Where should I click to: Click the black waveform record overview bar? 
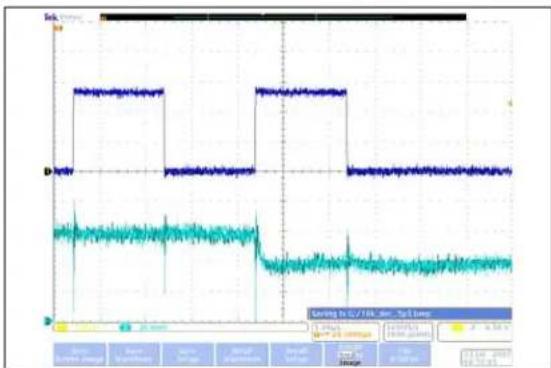[x=283, y=17]
